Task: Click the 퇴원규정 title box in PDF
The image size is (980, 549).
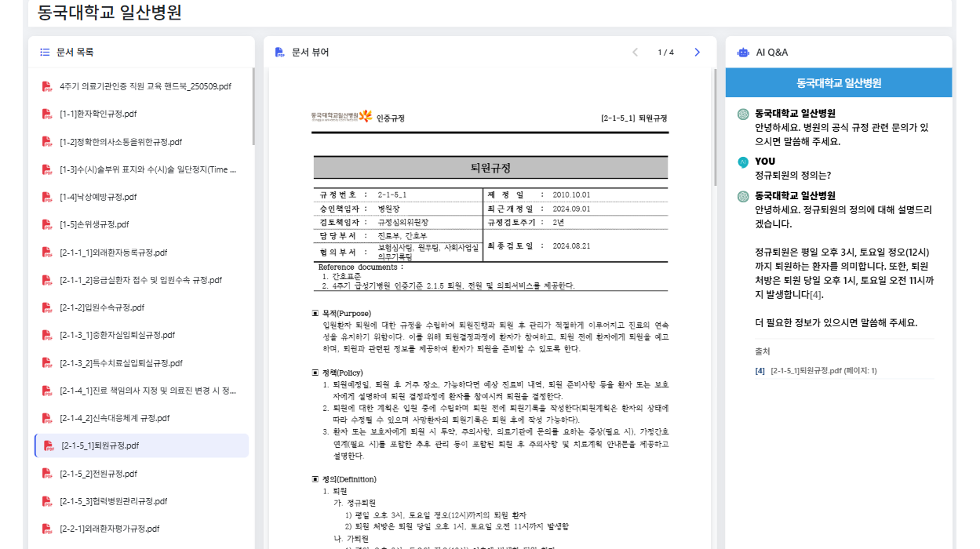Action: [490, 168]
